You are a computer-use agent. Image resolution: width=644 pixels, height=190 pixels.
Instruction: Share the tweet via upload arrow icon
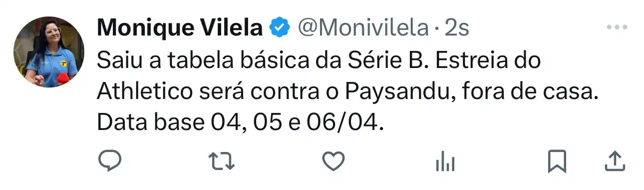pyautogui.click(x=615, y=161)
